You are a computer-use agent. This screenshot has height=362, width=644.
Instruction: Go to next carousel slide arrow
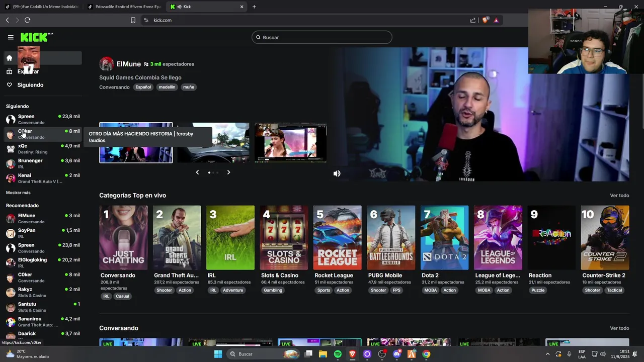pyautogui.click(x=228, y=172)
